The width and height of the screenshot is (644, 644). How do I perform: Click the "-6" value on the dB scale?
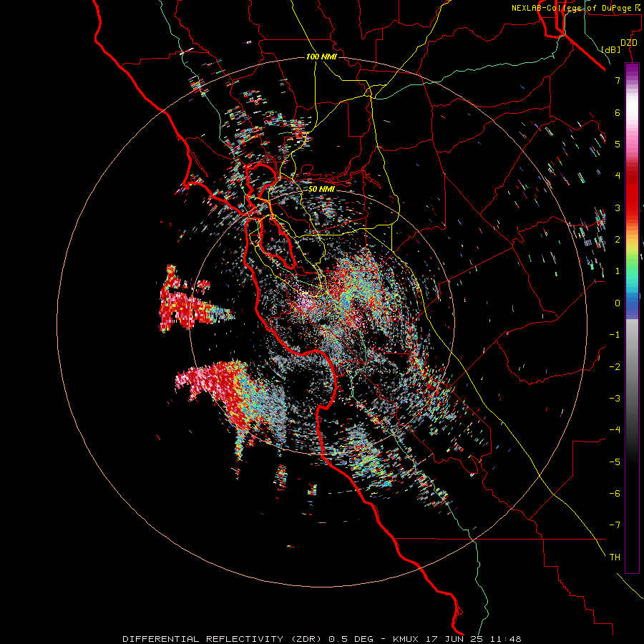click(x=615, y=494)
